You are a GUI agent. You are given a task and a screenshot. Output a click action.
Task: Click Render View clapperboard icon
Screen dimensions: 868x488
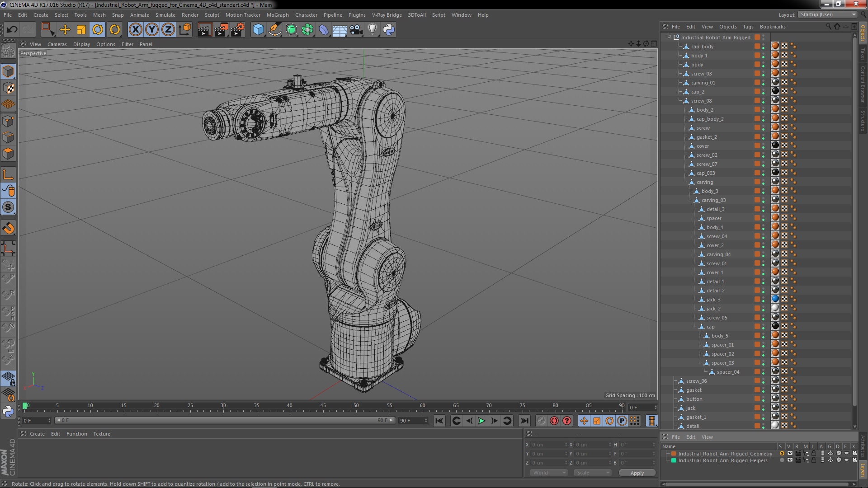tap(204, 30)
